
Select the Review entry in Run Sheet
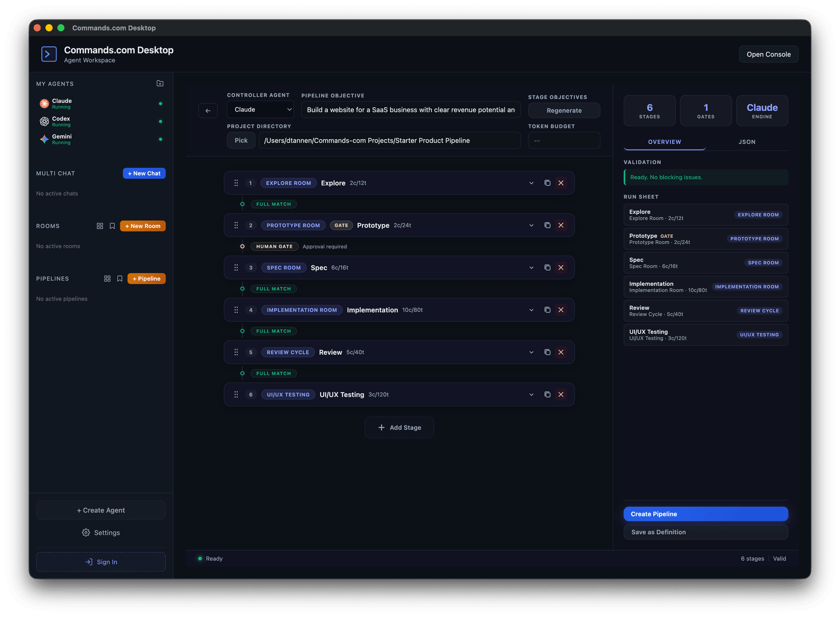(x=705, y=311)
